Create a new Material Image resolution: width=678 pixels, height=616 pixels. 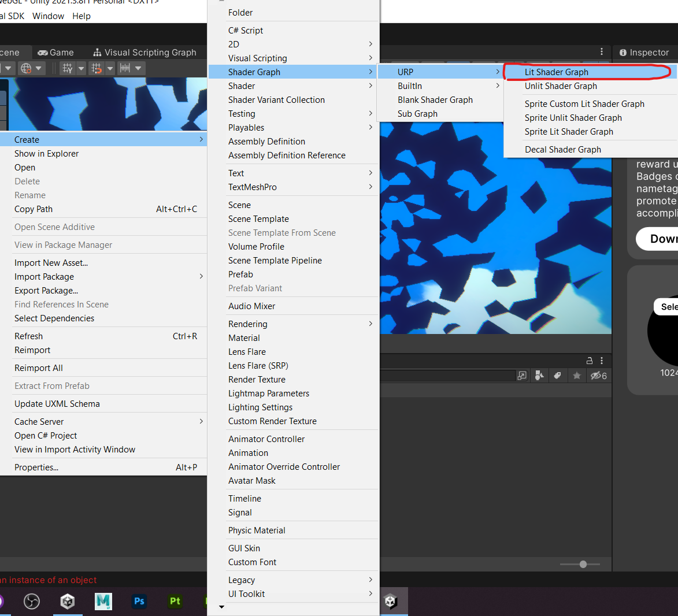click(x=294, y=338)
